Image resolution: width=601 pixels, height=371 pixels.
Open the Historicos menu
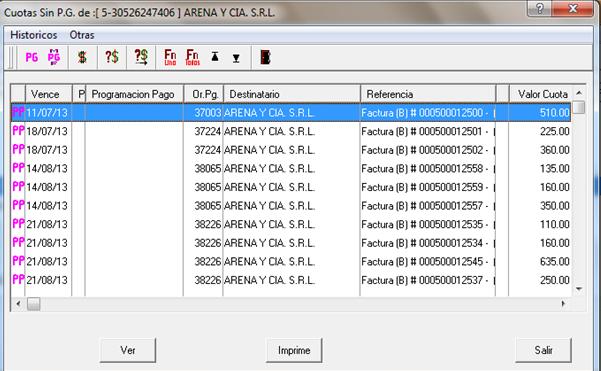pyautogui.click(x=33, y=35)
